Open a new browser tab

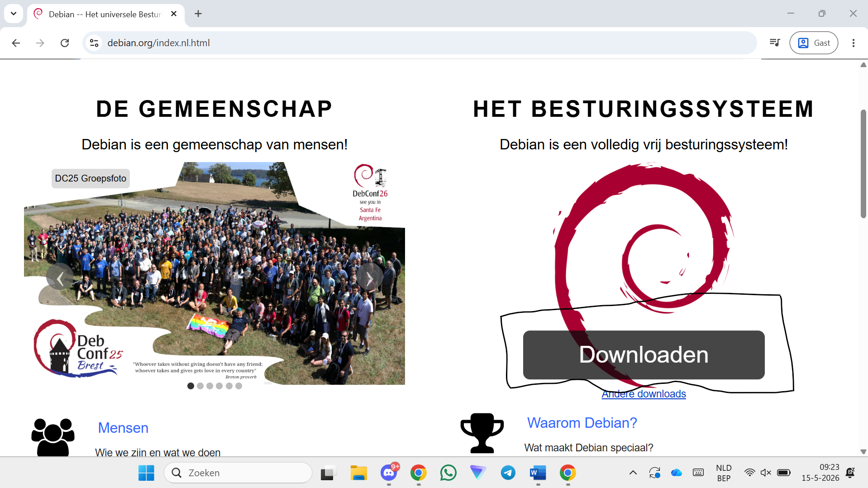pyautogui.click(x=198, y=14)
